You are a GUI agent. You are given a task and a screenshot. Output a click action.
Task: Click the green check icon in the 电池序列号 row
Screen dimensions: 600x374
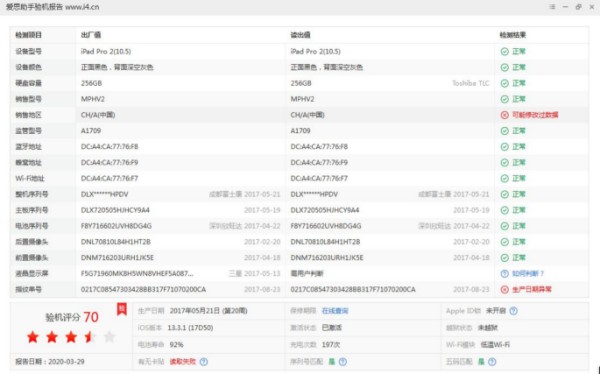coord(504,226)
